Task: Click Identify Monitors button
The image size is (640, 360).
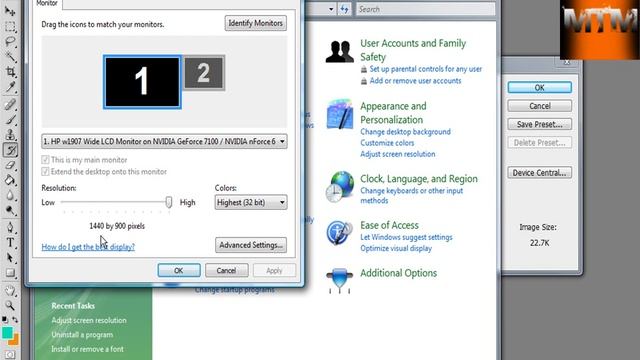Action: point(256,23)
